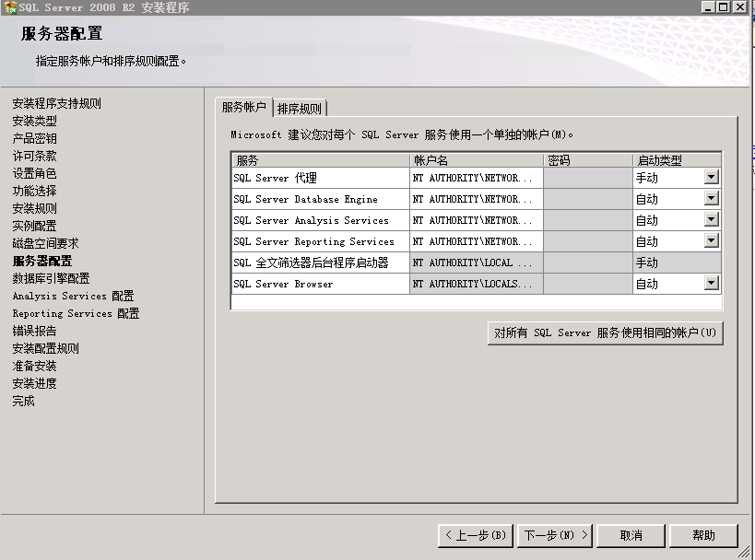Cancel setup with 取消 button

click(631, 535)
